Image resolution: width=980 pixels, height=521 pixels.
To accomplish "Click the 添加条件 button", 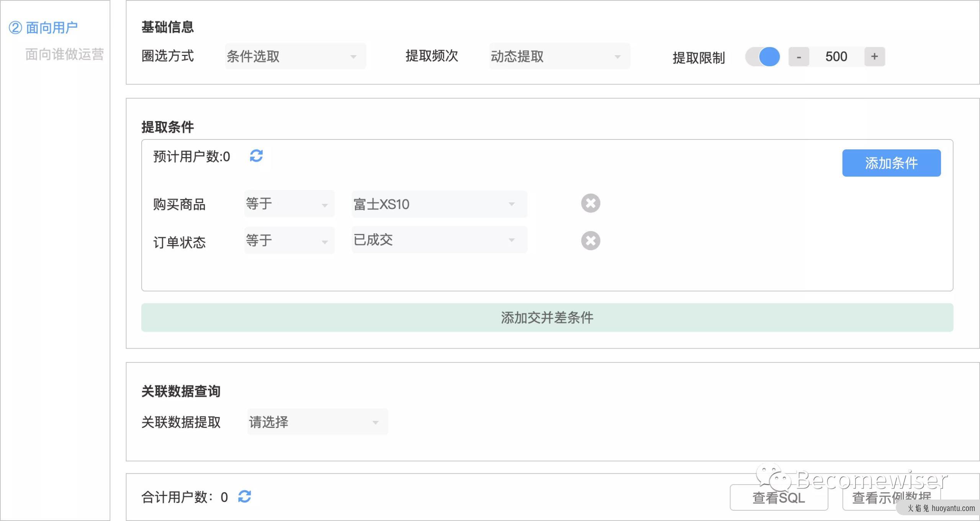I will click(x=891, y=163).
